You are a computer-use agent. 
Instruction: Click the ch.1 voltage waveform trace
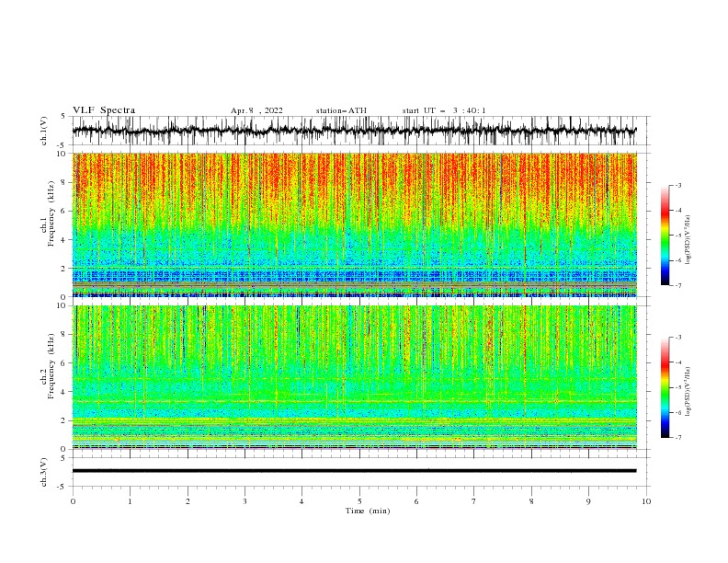(x=354, y=131)
